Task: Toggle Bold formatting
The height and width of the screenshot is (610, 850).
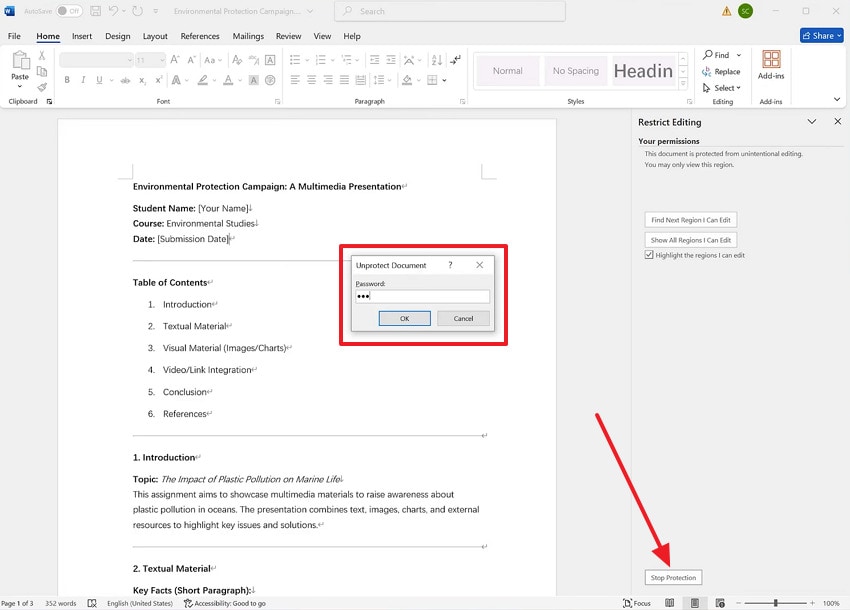Action: click(67, 80)
